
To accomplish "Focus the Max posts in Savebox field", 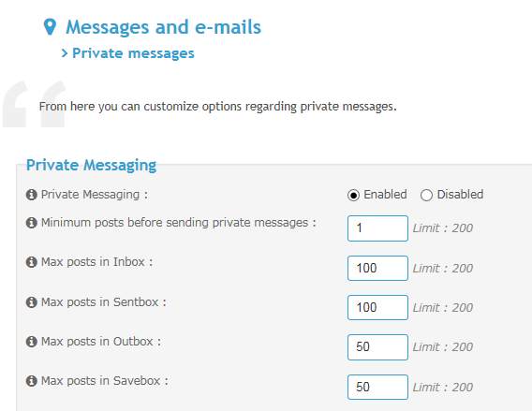I will click(x=377, y=387).
